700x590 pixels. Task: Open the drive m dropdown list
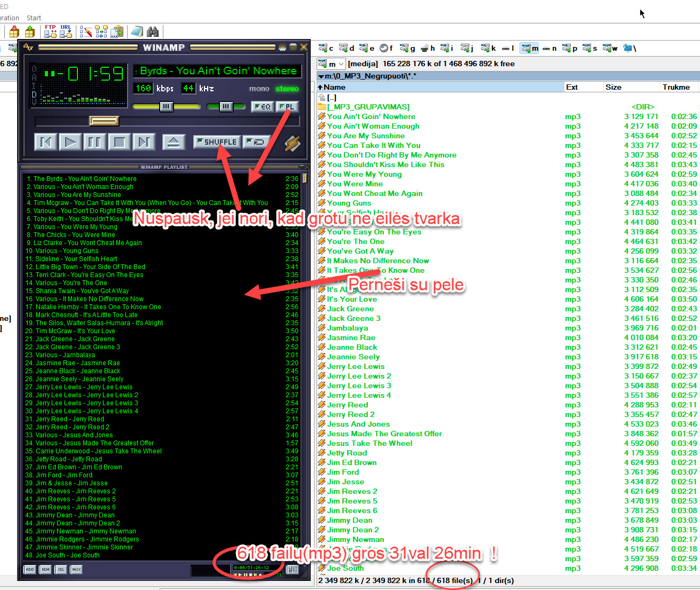click(x=331, y=64)
